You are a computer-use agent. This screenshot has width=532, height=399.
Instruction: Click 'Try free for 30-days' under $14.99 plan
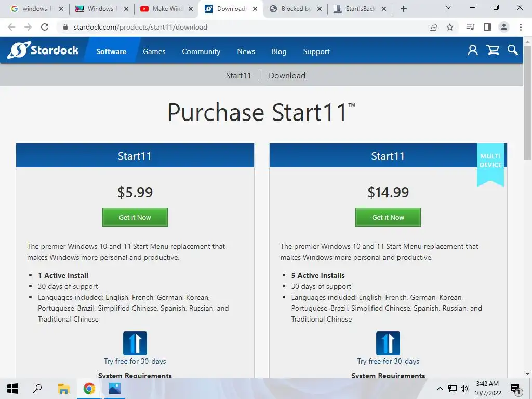388,362
